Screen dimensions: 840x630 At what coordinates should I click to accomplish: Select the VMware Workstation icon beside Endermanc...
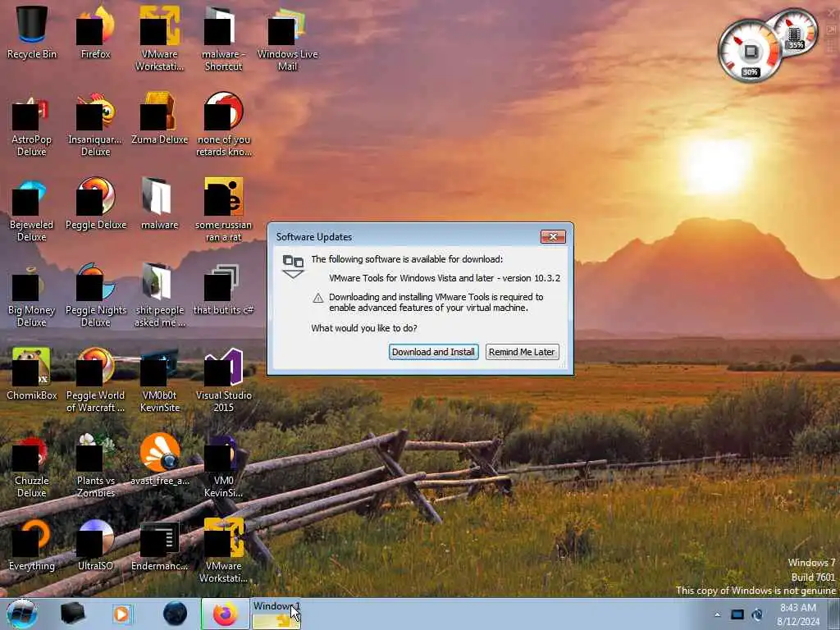pos(223,550)
